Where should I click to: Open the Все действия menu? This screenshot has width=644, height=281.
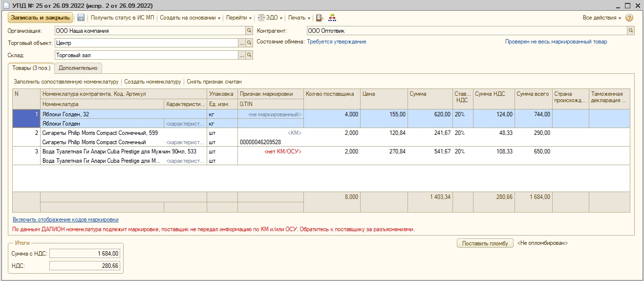click(602, 18)
